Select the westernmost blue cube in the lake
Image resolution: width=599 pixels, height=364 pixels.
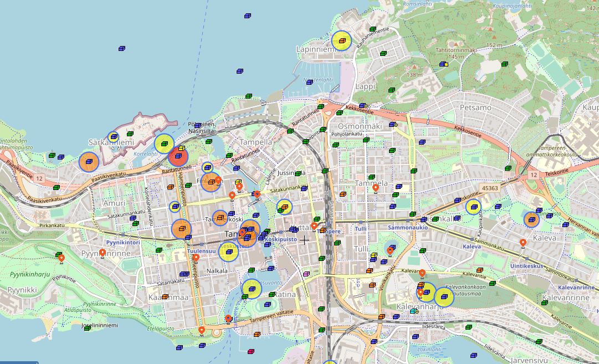(121, 49)
